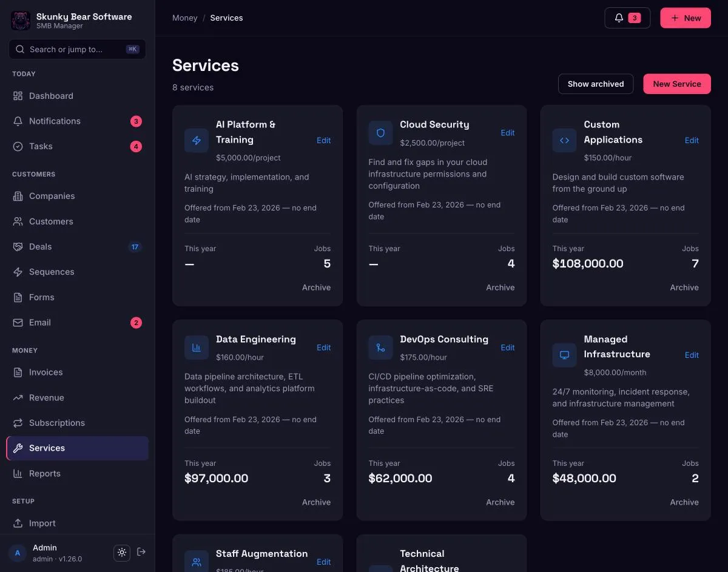
Task: Click the Staff Augmentation people icon
Action: [x=197, y=562]
